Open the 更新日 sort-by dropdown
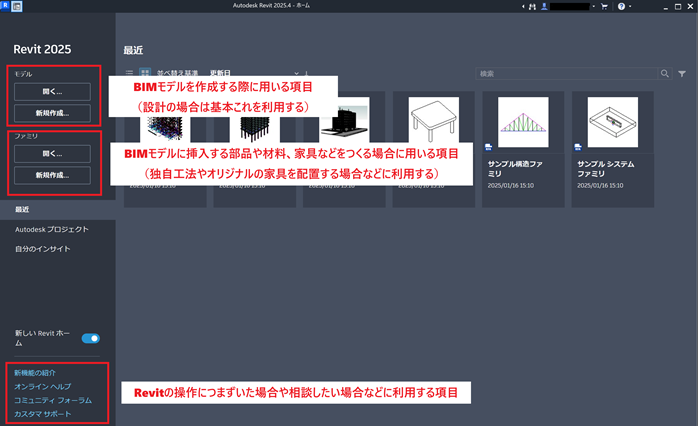The height and width of the screenshot is (426, 698). [254, 73]
